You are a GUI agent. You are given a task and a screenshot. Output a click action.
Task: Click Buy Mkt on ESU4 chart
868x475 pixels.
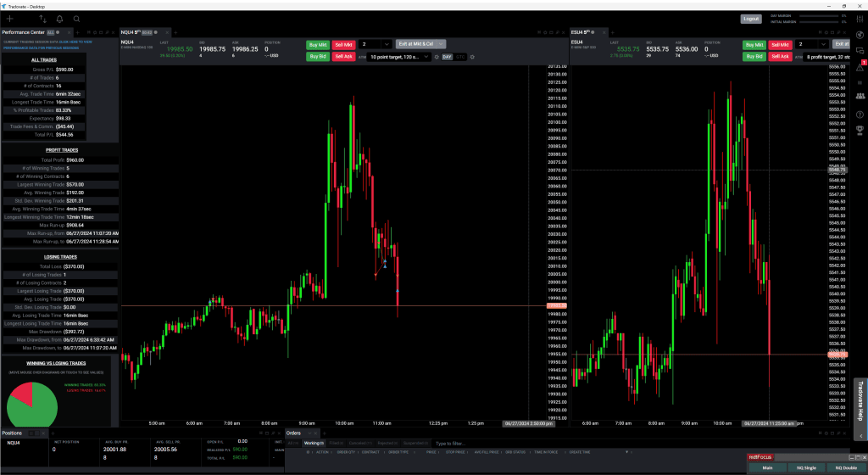point(754,45)
